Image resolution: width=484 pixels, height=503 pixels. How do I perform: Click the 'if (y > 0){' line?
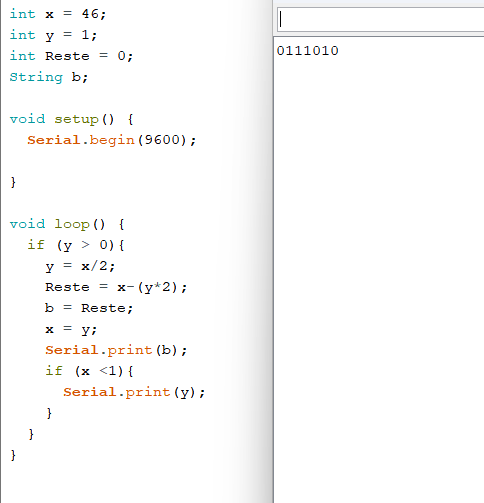(x=76, y=245)
